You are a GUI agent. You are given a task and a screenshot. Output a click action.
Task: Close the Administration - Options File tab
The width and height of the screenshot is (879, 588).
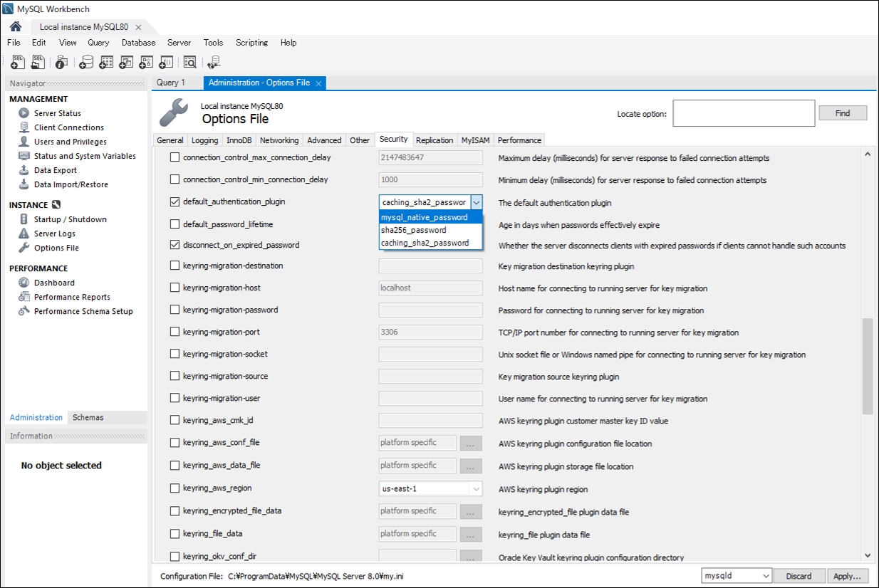[x=319, y=83]
